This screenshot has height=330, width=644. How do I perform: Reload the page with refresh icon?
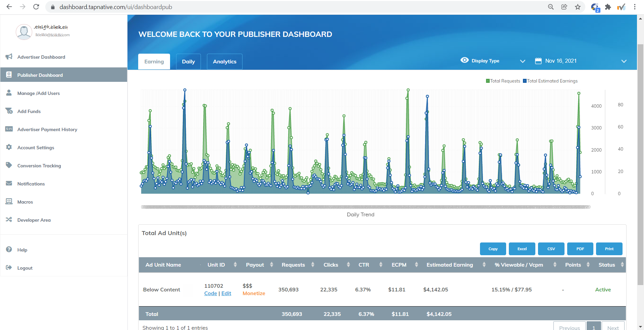click(36, 7)
